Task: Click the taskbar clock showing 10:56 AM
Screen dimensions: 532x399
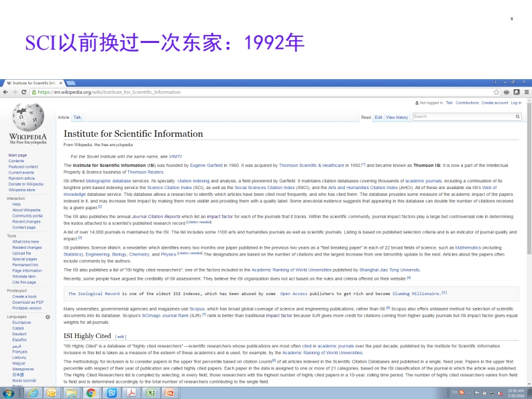Action: coord(516,393)
